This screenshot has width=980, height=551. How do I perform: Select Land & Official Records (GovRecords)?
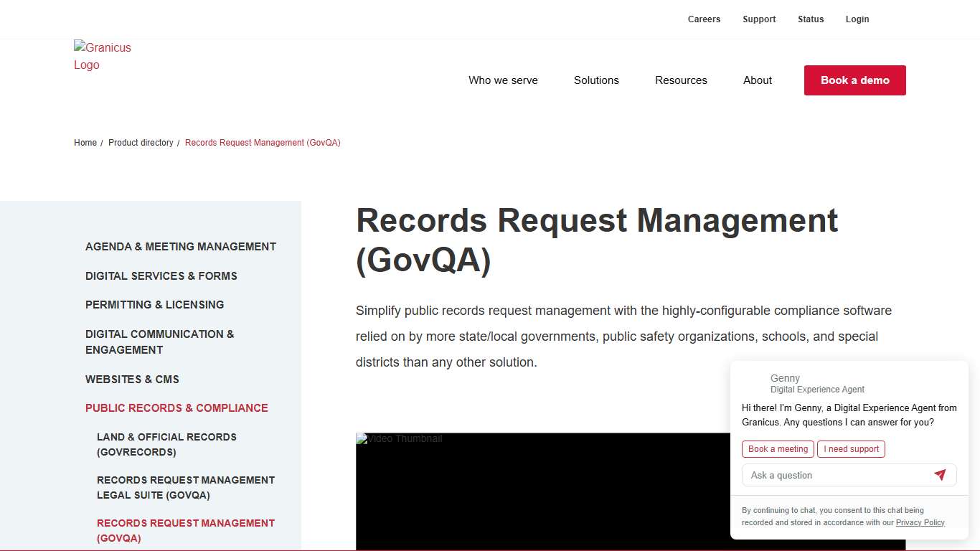166,444
